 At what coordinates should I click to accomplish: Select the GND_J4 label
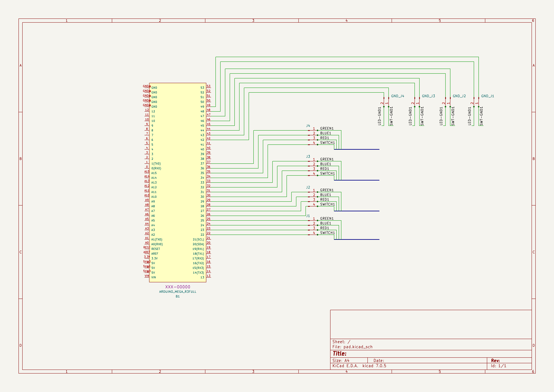397,96
